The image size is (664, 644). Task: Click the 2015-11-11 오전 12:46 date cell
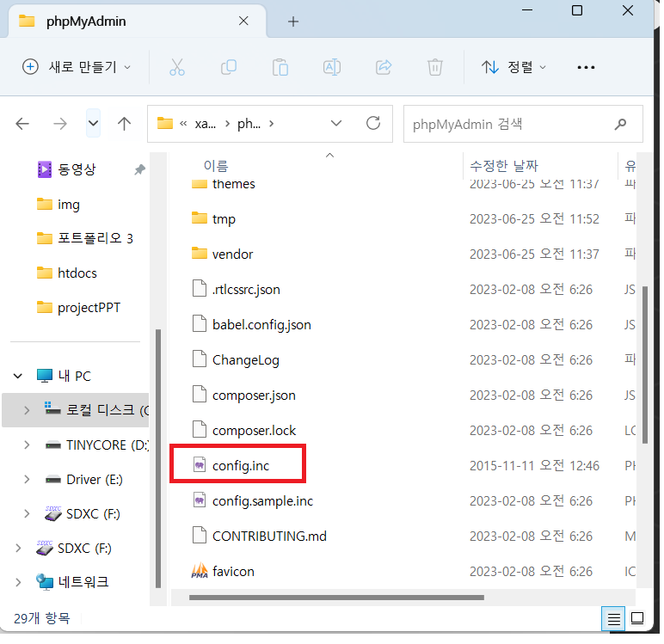coord(534,466)
